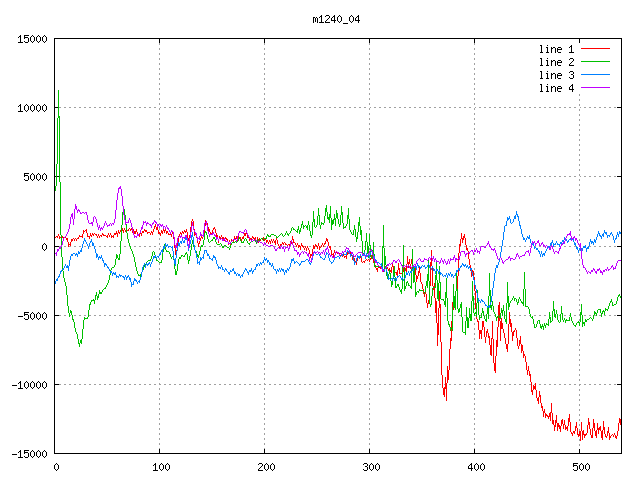Screen dimensions: 640x480
Task: Click the 500 x-axis tick label
Action: pyautogui.click(x=580, y=467)
